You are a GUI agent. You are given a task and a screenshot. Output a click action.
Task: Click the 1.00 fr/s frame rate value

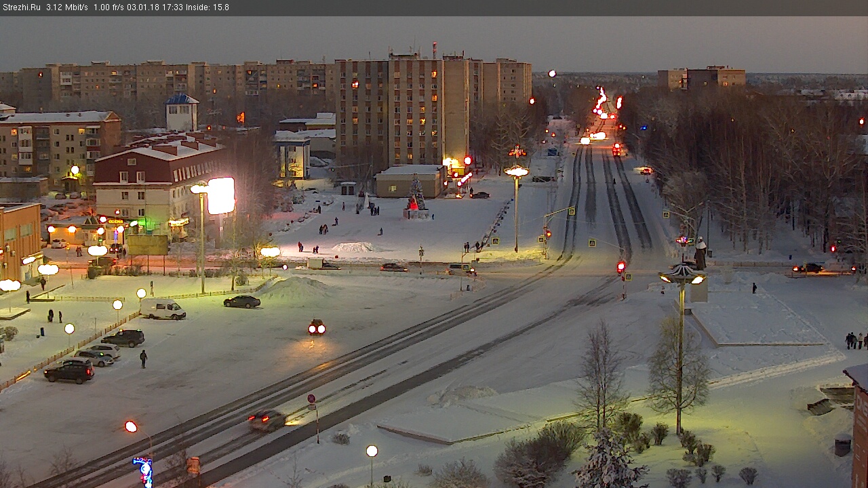point(108,7)
